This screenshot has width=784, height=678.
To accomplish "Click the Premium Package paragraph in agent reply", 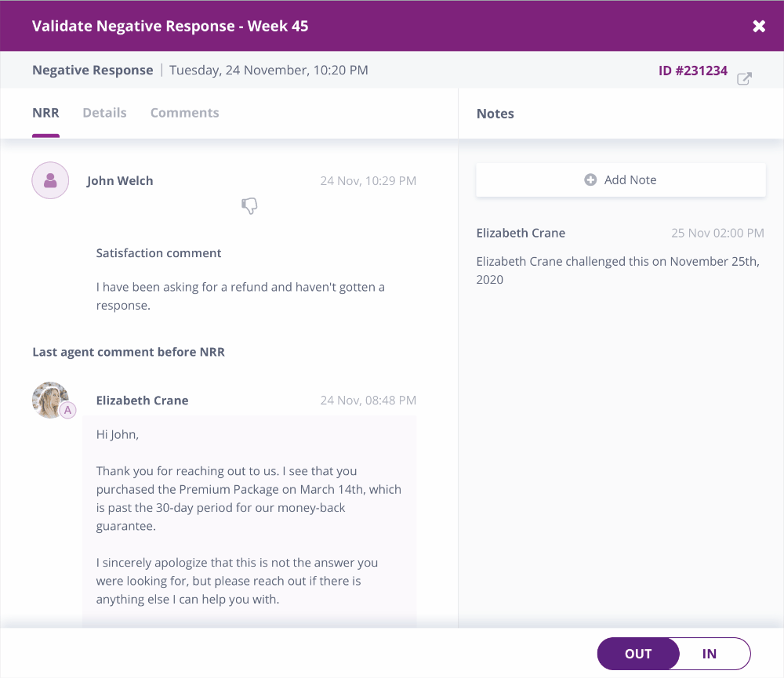I will point(249,499).
